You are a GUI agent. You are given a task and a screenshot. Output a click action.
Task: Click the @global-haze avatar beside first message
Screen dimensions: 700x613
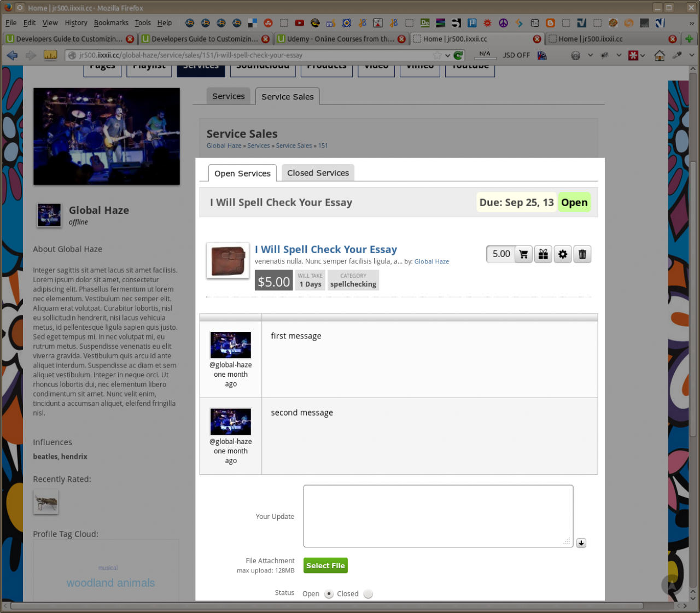pos(231,345)
